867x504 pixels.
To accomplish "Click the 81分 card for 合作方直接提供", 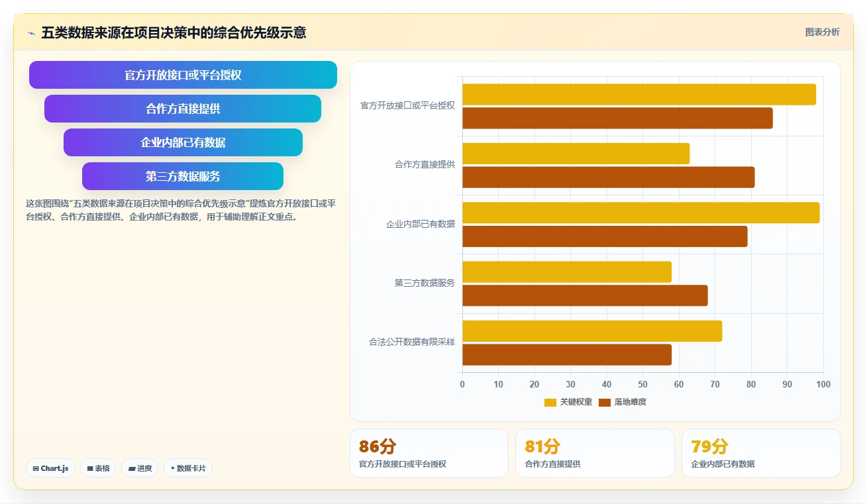I will (595, 453).
